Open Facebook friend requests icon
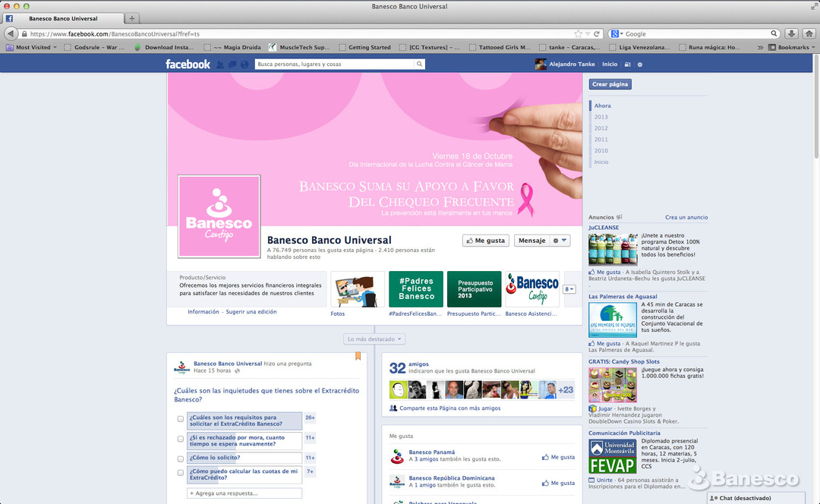 [x=220, y=65]
